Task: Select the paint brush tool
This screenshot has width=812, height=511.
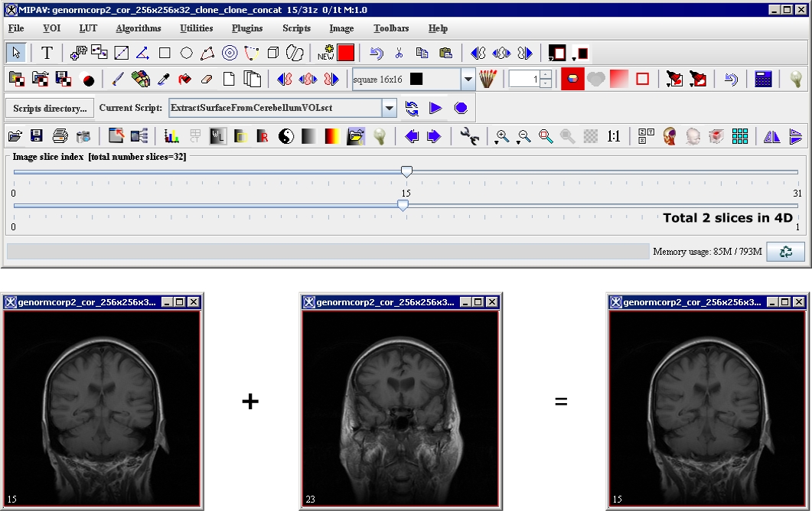Action: click(x=118, y=79)
